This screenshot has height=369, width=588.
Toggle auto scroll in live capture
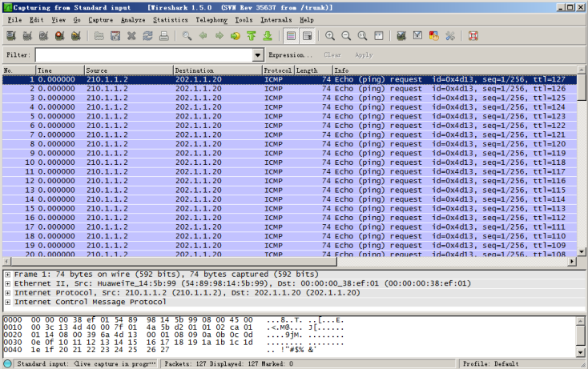307,36
